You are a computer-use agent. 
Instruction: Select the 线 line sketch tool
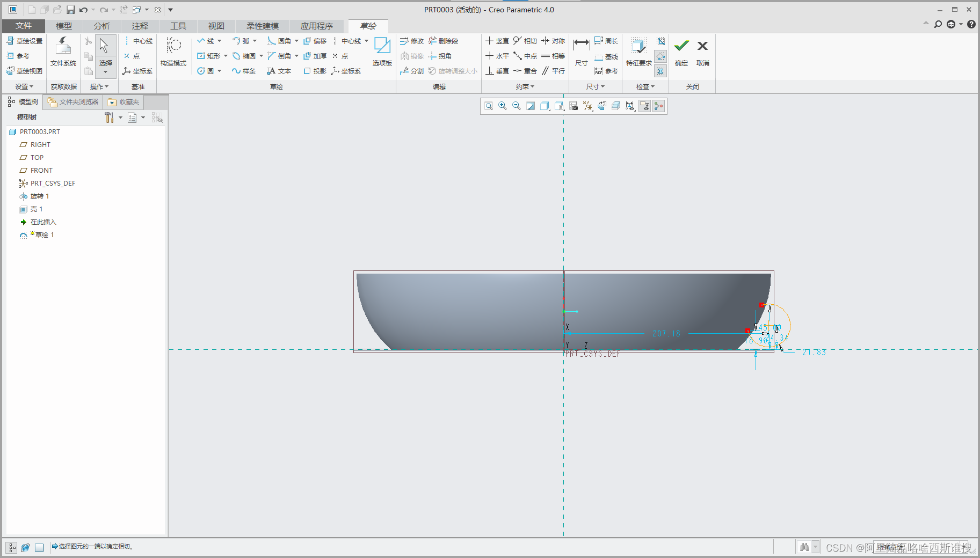(206, 41)
